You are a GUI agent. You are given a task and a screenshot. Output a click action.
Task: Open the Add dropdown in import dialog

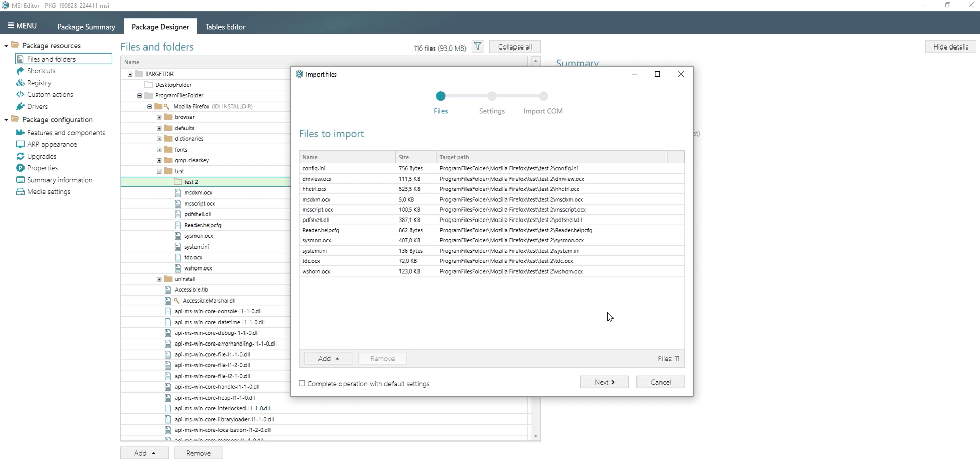[x=328, y=358]
